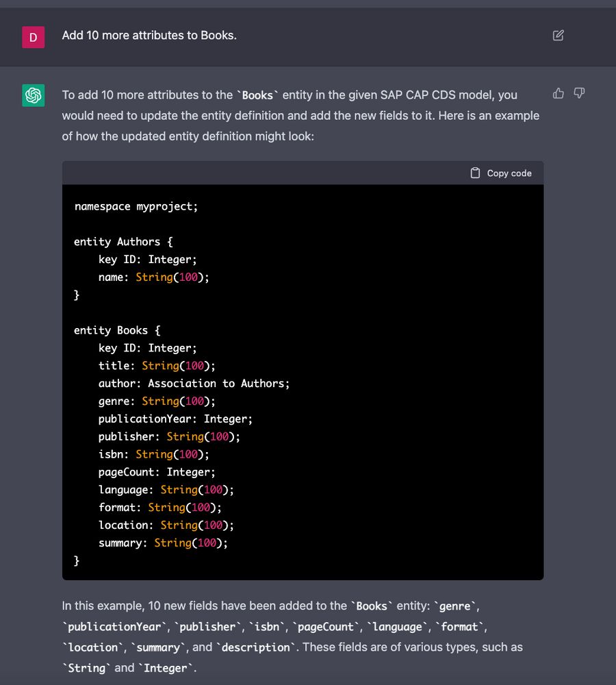Click the Copy code button text

509,173
